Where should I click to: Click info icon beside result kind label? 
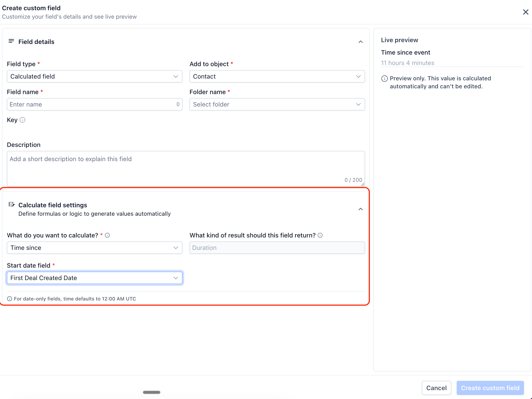pyautogui.click(x=320, y=235)
